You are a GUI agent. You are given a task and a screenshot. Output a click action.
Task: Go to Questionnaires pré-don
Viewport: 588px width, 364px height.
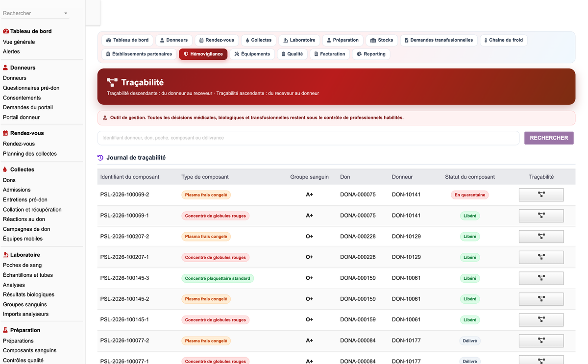coord(31,88)
